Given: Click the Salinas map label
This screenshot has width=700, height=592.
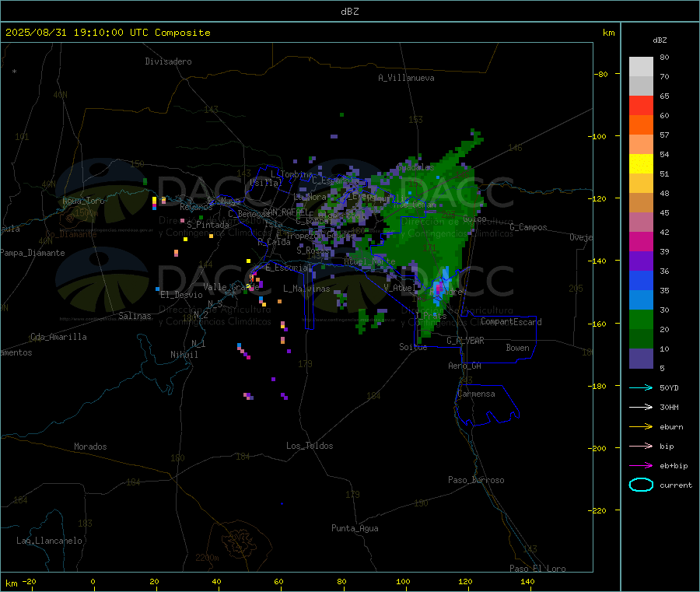Looking at the screenshot, I should coord(135,316).
